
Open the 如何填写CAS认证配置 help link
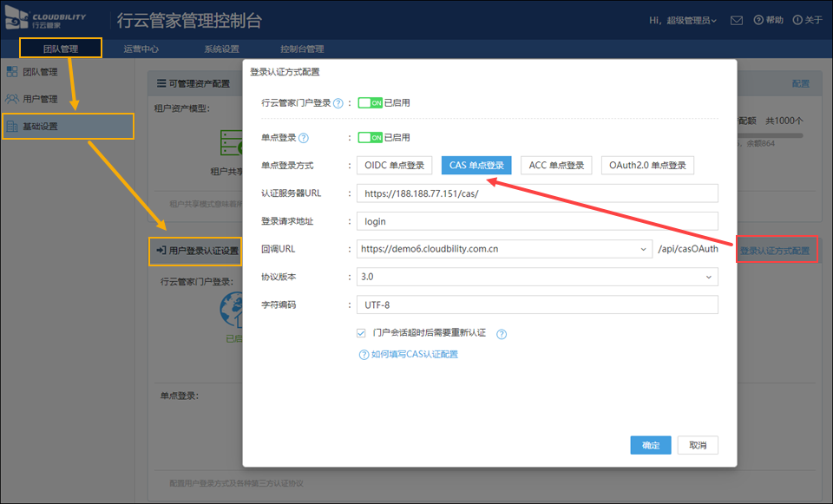(409, 354)
